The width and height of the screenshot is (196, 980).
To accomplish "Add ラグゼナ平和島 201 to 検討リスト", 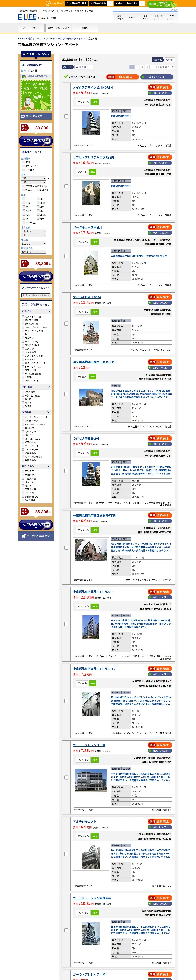I will (x=160, y=444).
